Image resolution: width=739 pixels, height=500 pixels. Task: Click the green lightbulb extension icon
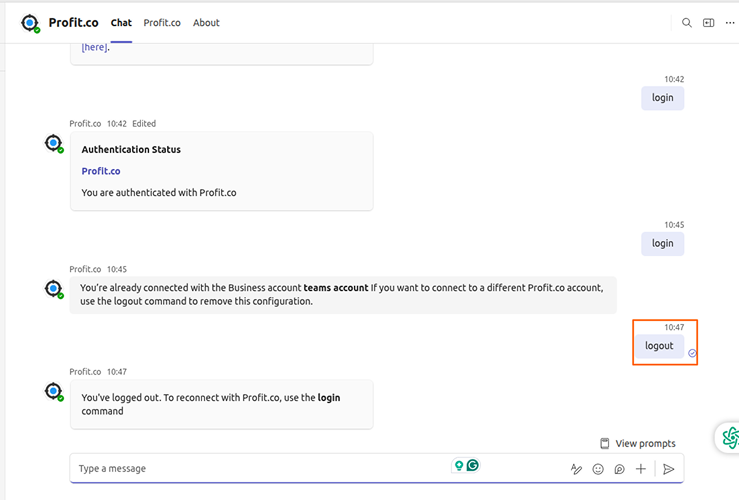(459, 466)
